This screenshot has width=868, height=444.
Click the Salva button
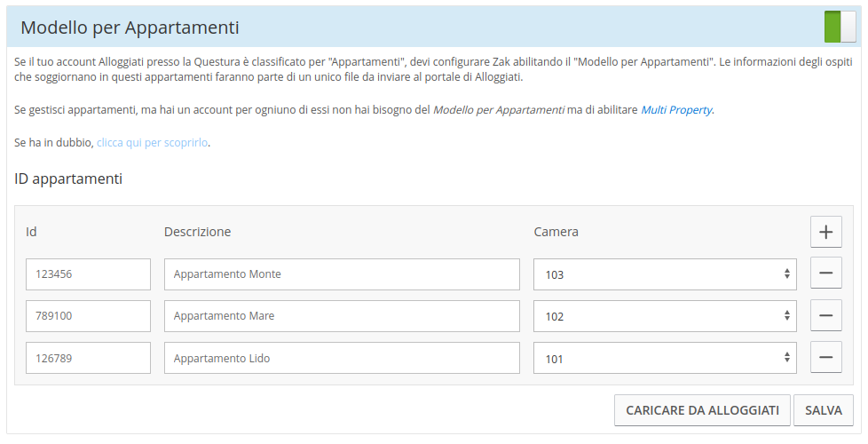click(x=823, y=410)
